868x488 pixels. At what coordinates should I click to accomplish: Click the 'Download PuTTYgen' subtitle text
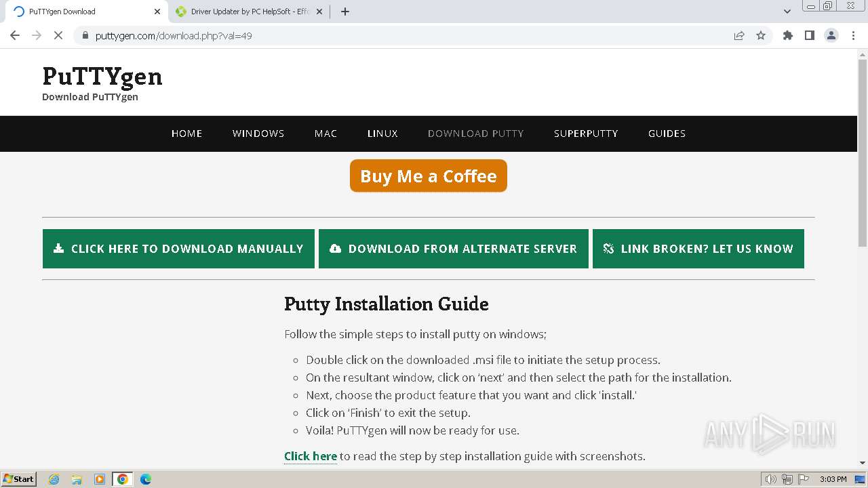coord(90,97)
